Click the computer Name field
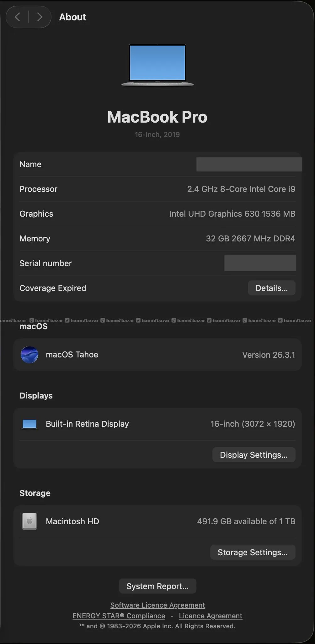315x644 pixels. [x=249, y=165]
